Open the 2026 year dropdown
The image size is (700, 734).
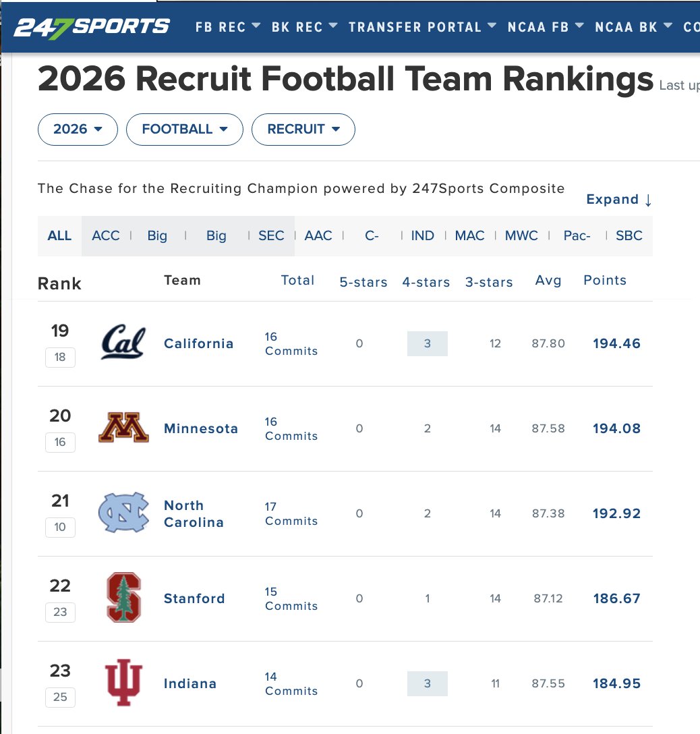click(78, 130)
